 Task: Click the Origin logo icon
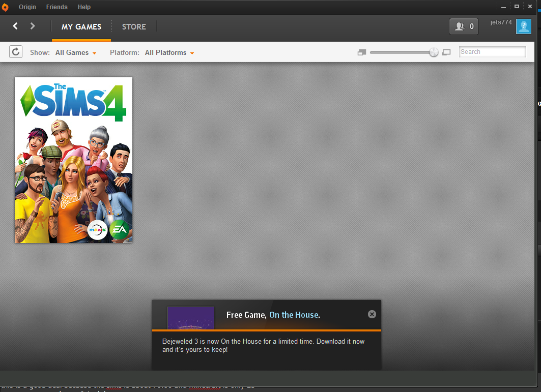tap(5, 7)
